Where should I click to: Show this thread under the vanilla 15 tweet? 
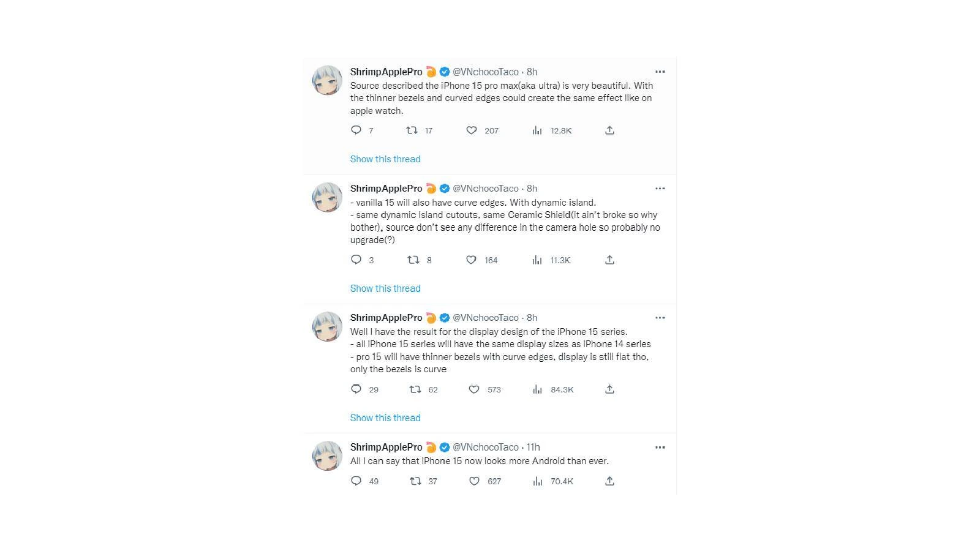coord(385,288)
